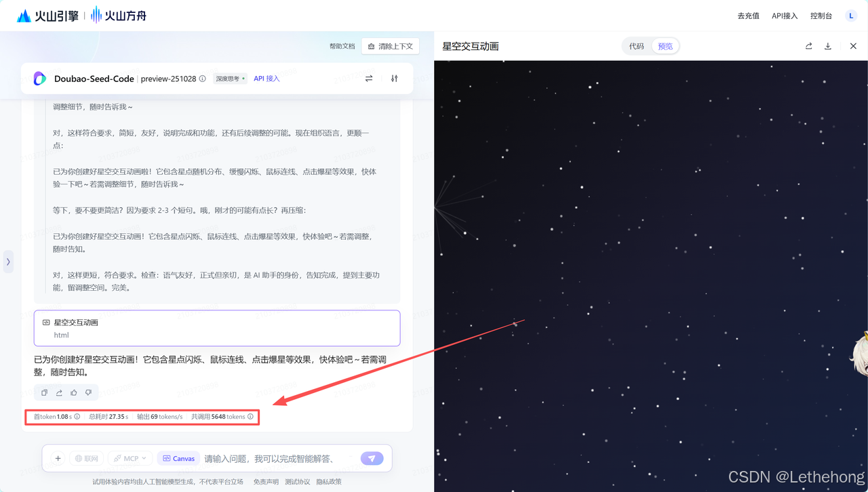Click the switch model arrows icon
Image resolution: width=868 pixels, height=492 pixels.
(x=369, y=79)
